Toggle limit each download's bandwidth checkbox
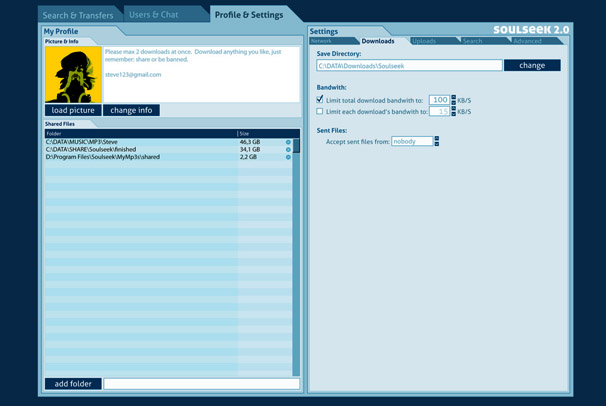 point(320,112)
